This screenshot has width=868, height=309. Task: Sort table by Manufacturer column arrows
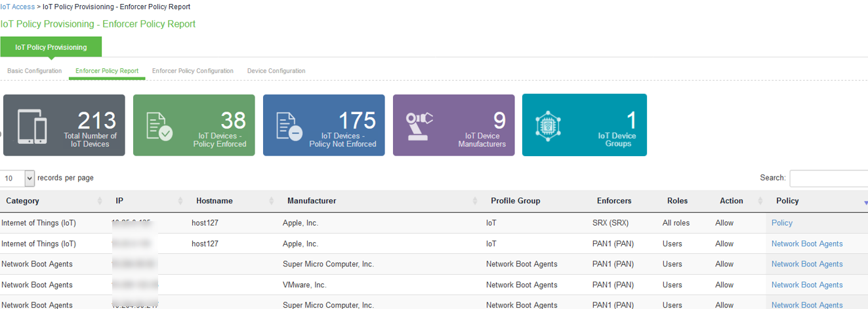pos(476,201)
